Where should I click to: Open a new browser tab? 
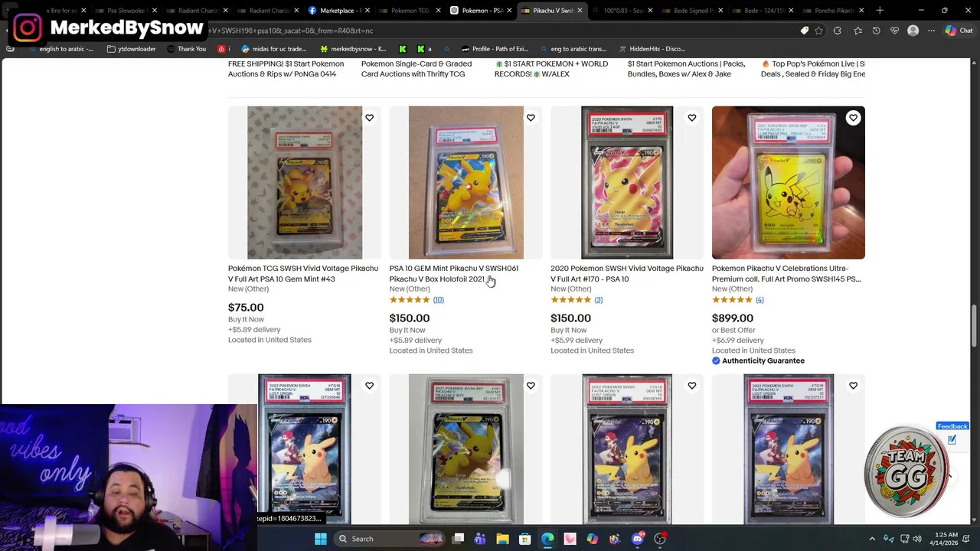point(880,11)
